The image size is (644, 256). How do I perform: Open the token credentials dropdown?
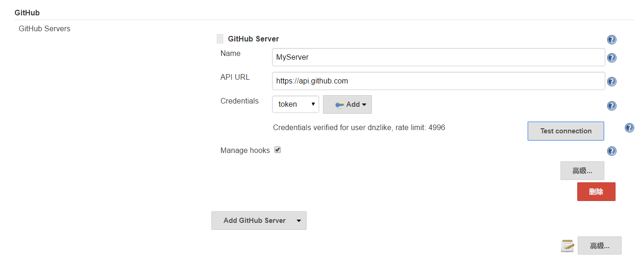click(295, 104)
